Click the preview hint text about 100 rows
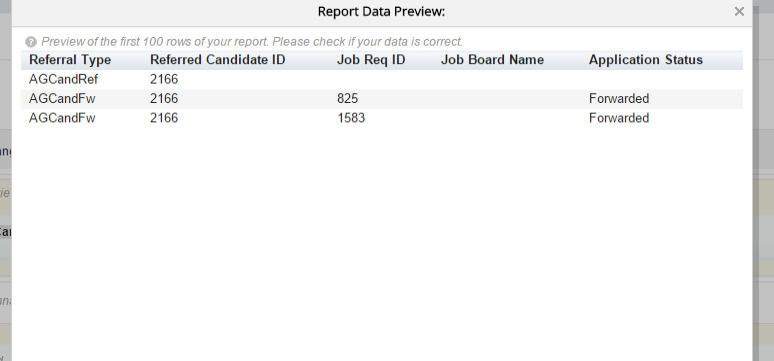This screenshot has width=774, height=361. click(252, 41)
